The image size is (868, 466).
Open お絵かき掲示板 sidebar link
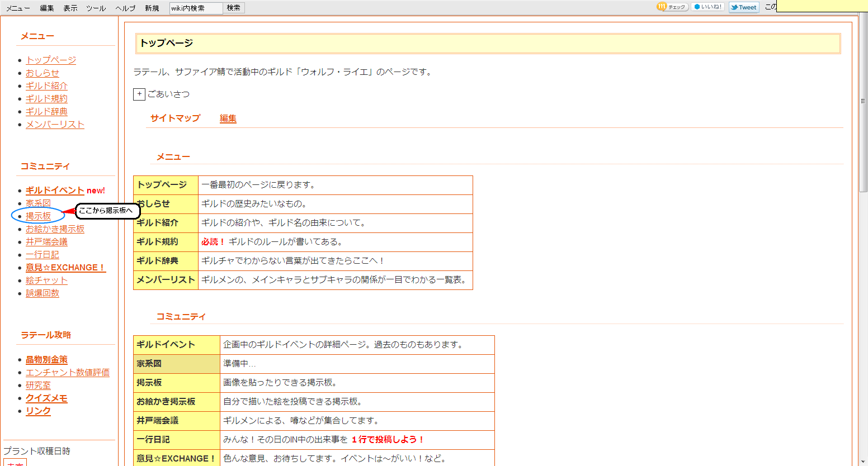pyautogui.click(x=55, y=229)
